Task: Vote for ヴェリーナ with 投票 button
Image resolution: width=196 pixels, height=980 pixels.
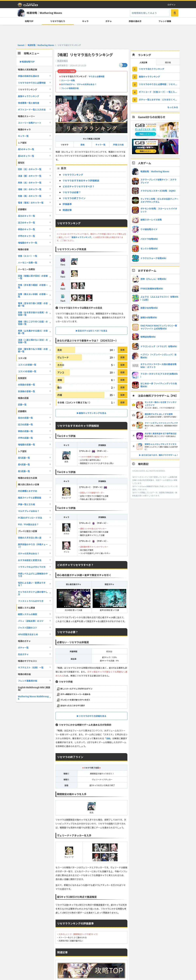Action: tap(122, 358)
